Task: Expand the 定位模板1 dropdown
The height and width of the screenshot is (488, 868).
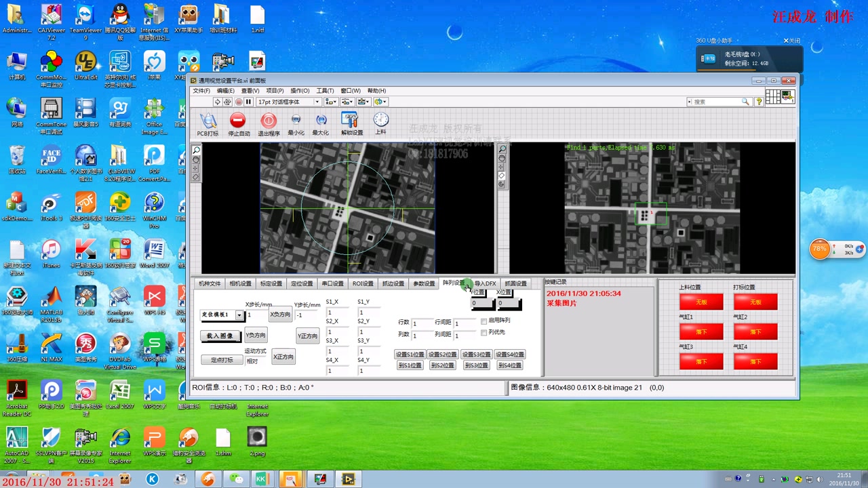Action: click(x=239, y=315)
